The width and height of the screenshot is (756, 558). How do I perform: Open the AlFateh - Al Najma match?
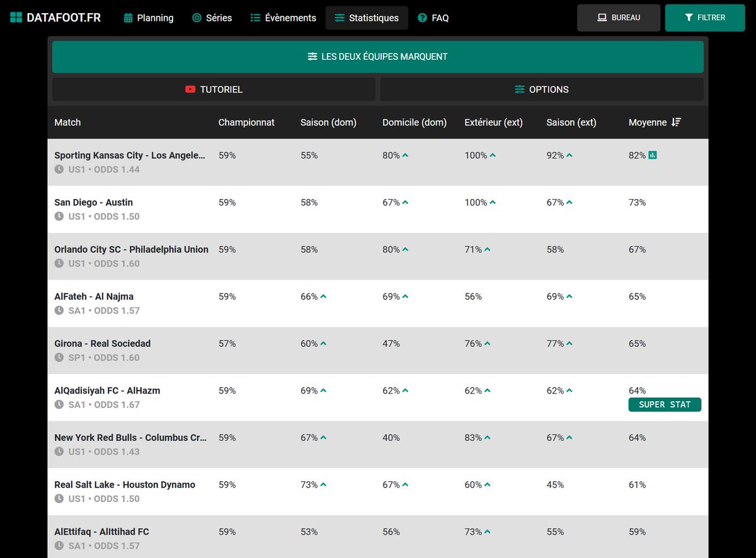(94, 296)
